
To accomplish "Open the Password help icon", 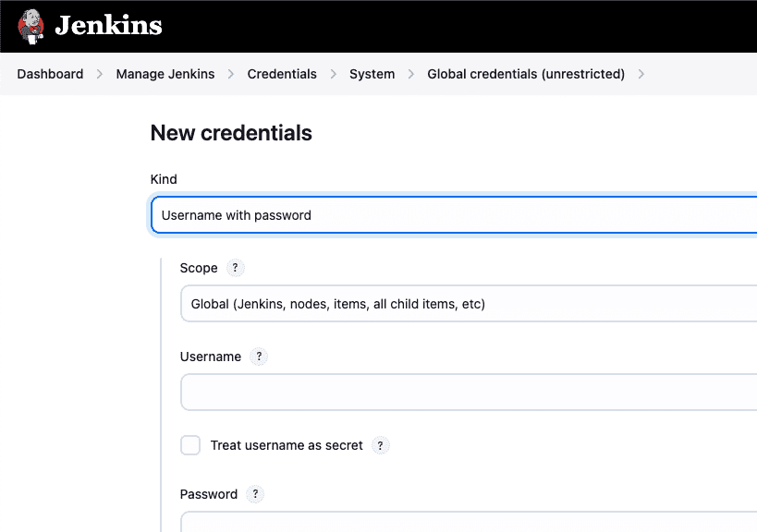I will point(254,494).
